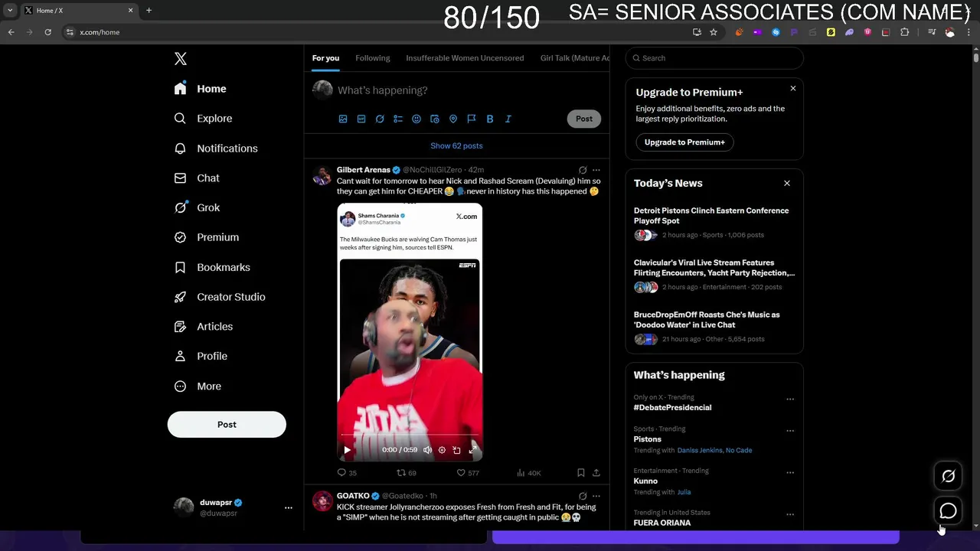
Task: Close Today's News panel
Action: [x=786, y=184]
